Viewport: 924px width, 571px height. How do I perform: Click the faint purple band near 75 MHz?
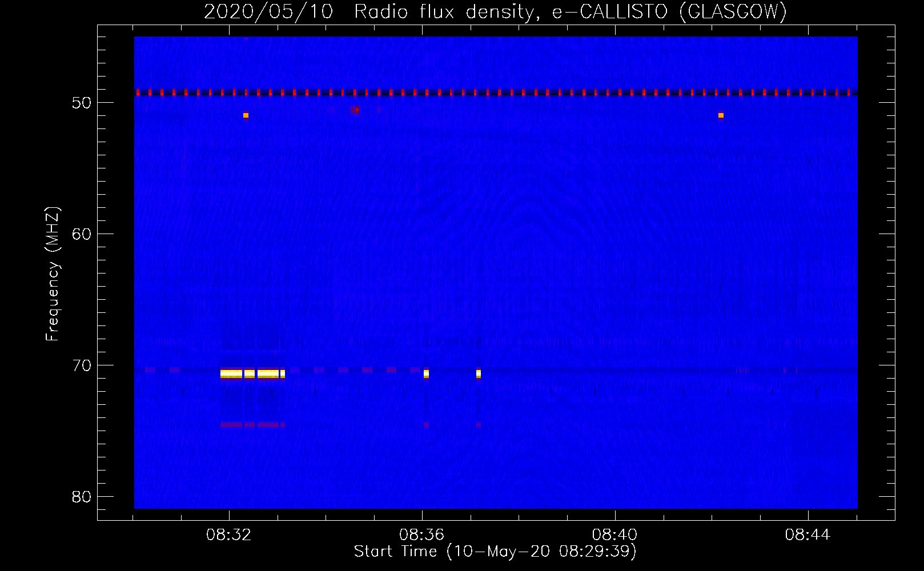[x=252, y=425]
